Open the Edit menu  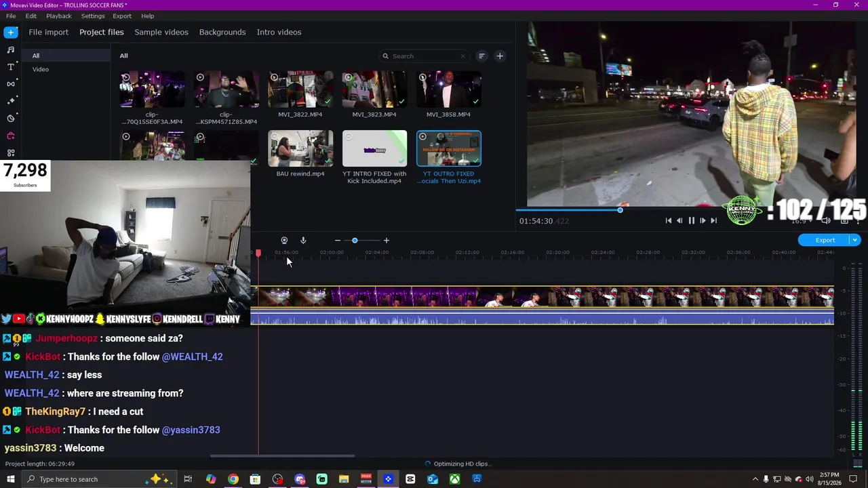(31, 16)
